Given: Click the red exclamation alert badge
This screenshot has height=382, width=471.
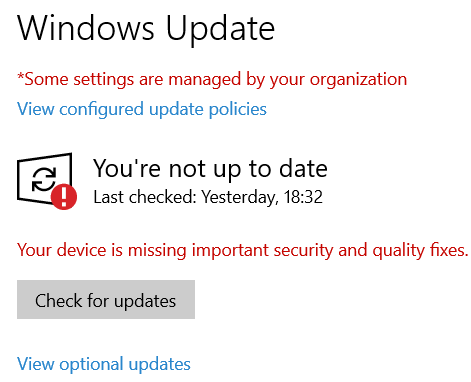Looking at the screenshot, I should coord(64,197).
